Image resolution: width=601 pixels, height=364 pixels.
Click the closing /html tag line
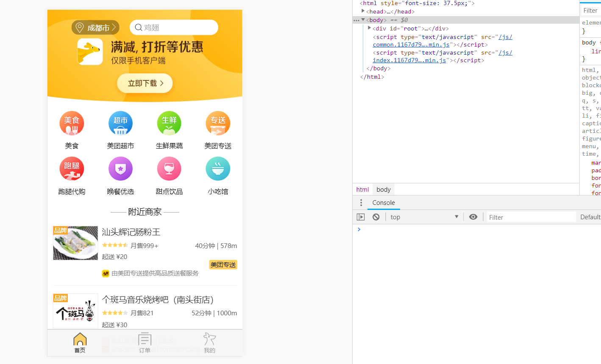(372, 77)
